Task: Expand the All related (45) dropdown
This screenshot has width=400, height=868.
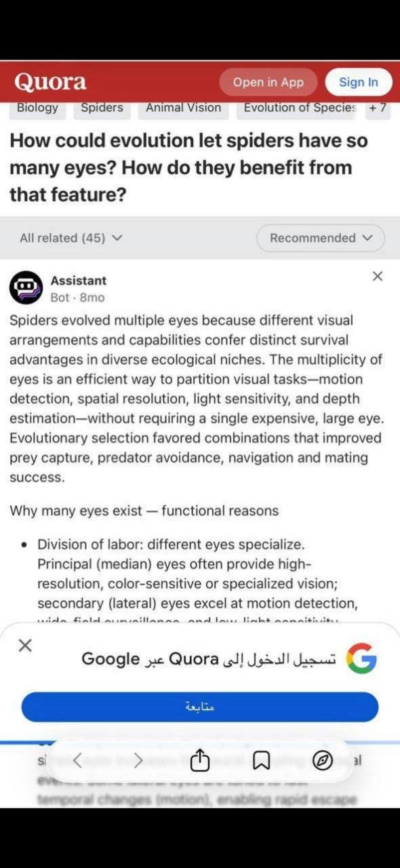Action: (x=71, y=238)
